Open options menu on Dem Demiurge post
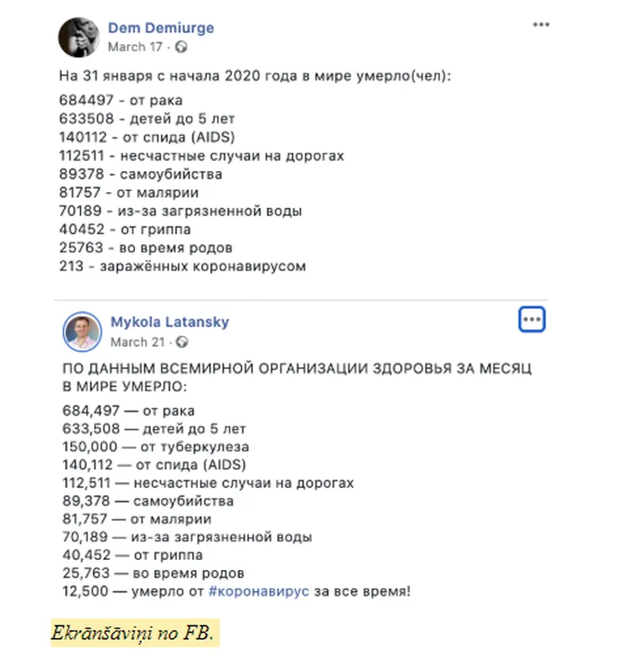 [541, 24]
